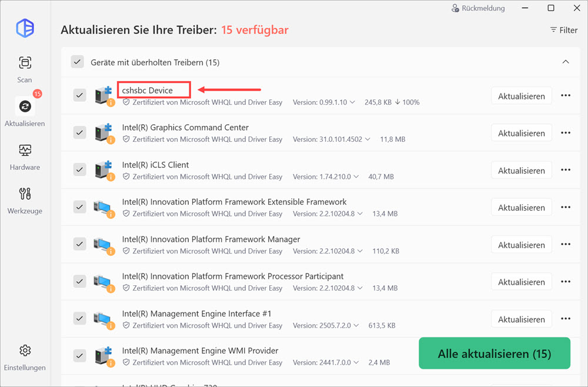Uncheck the Framework Manager checkbox
The height and width of the screenshot is (387, 588).
[x=79, y=243]
